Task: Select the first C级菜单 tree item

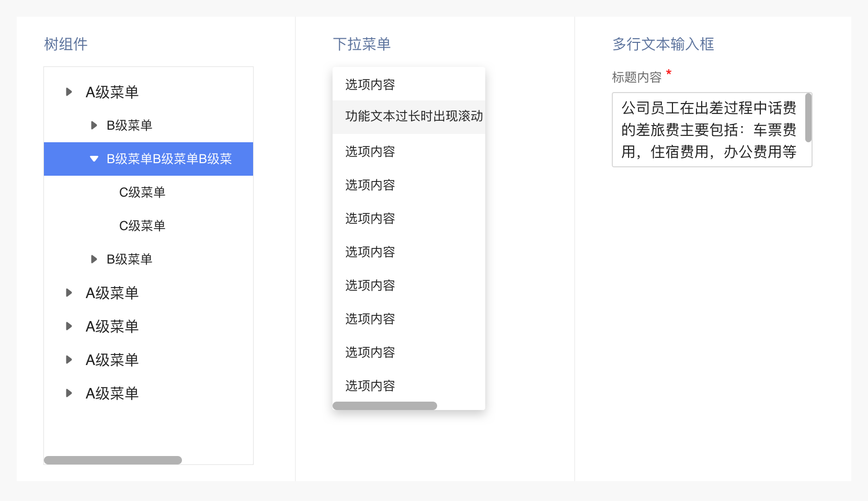Action: pyautogui.click(x=142, y=192)
